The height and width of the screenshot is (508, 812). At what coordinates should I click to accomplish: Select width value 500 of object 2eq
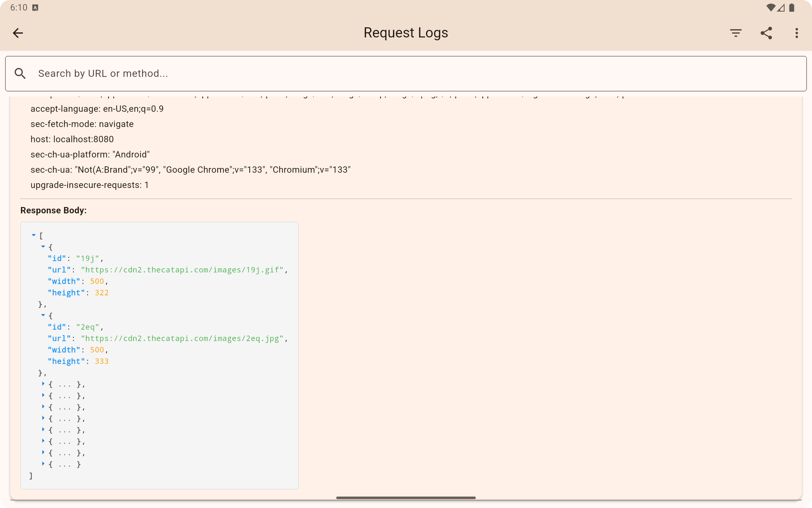click(x=97, y=350)
